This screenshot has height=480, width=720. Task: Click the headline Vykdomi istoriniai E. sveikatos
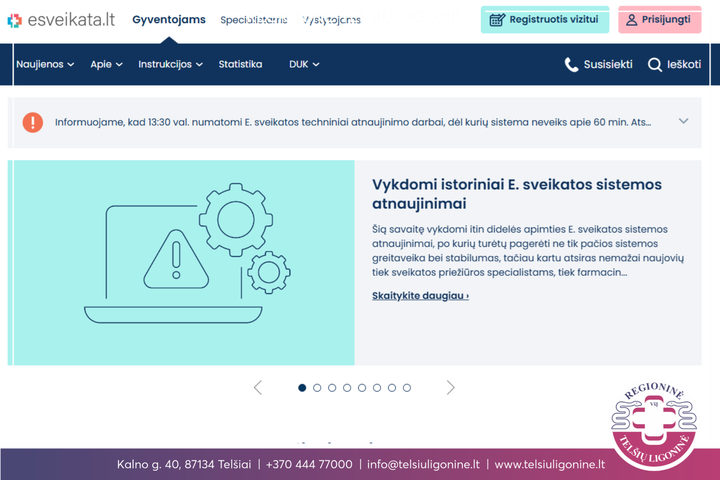tap(517, 194)
